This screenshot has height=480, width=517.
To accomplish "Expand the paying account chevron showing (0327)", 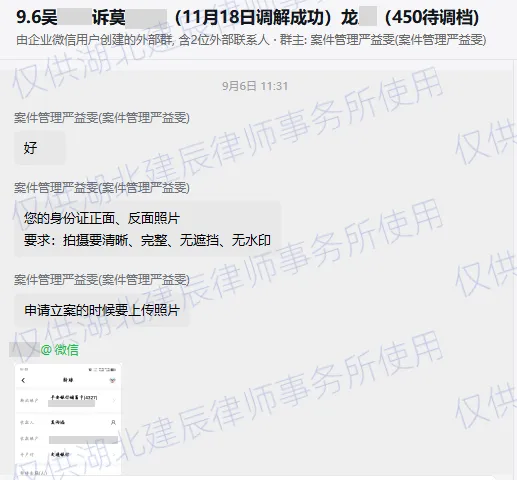I will (x=114, y=400).
